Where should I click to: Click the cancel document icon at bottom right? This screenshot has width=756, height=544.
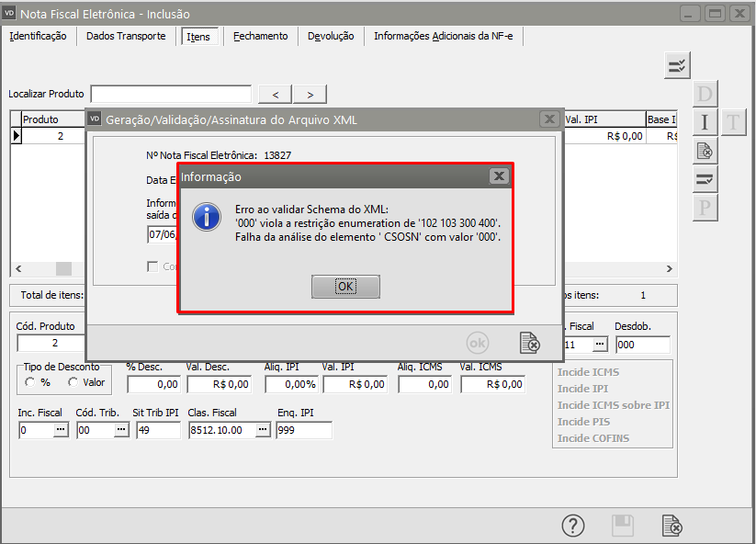click(672, 525)
